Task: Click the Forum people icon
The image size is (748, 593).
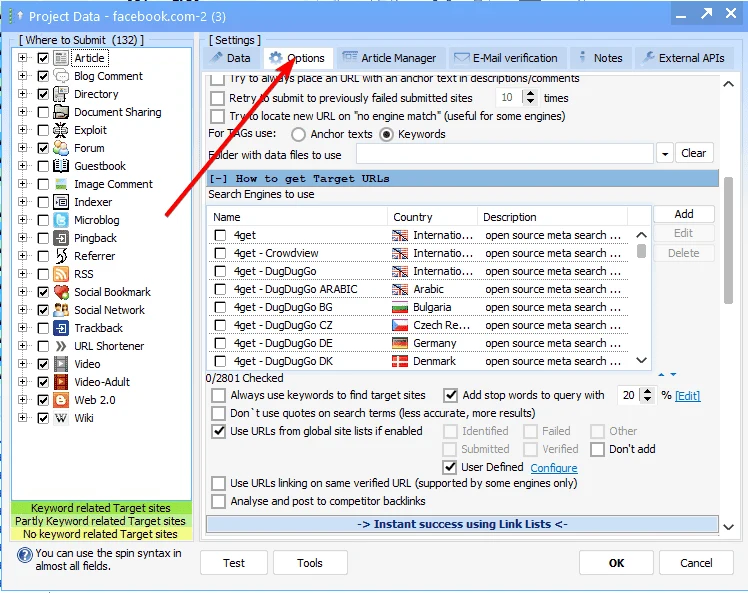Action: click(x=61, y=148)
